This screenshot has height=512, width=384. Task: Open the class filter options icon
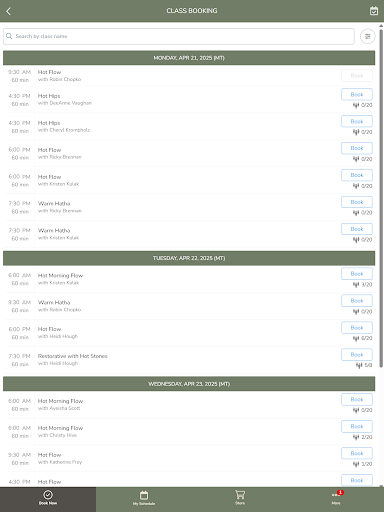tap(368, 36)
